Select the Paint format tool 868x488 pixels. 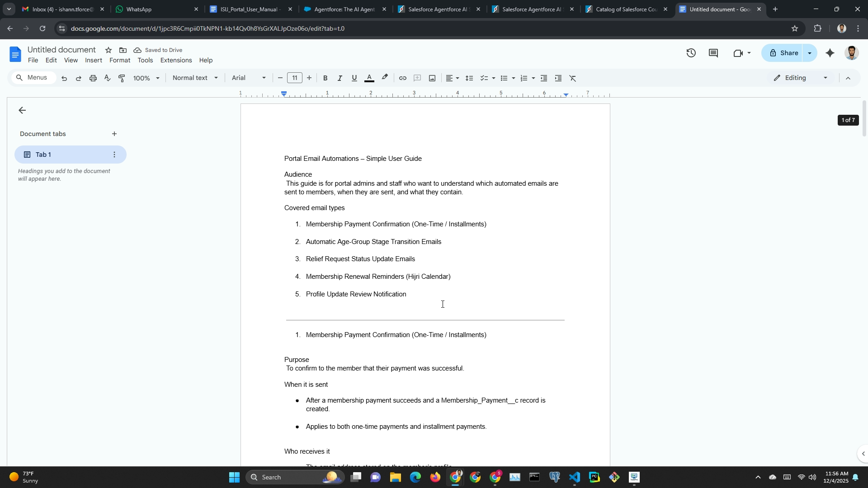(122, 78)
